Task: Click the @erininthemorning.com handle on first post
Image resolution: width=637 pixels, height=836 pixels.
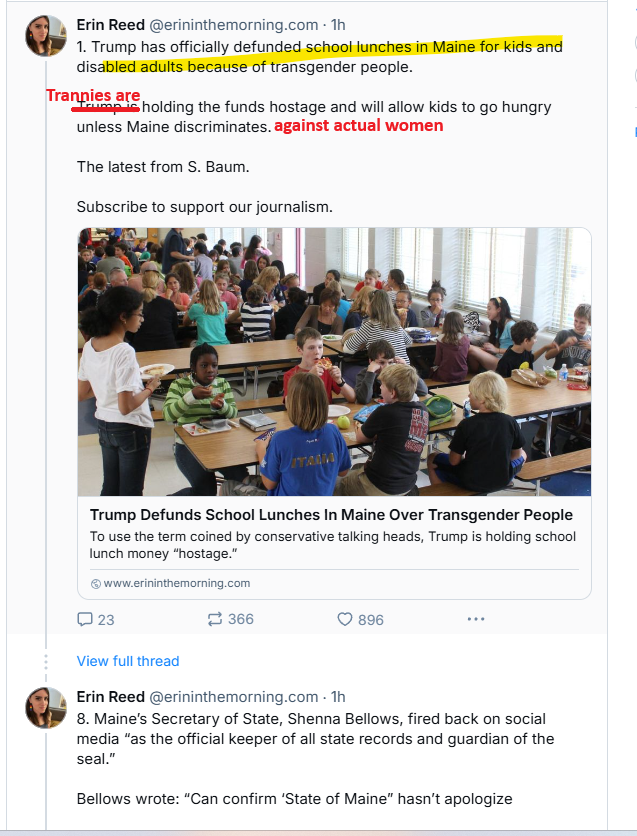Action: pos(236,24)
